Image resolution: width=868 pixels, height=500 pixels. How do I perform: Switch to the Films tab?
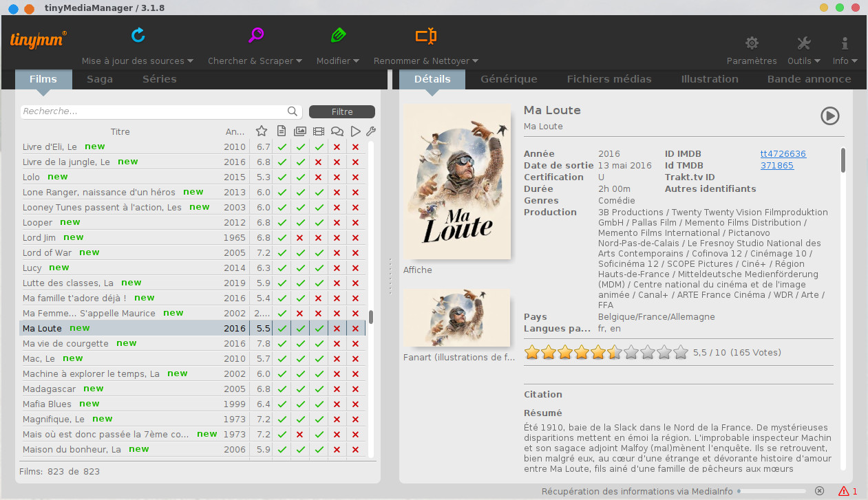[x=43, y=79]
